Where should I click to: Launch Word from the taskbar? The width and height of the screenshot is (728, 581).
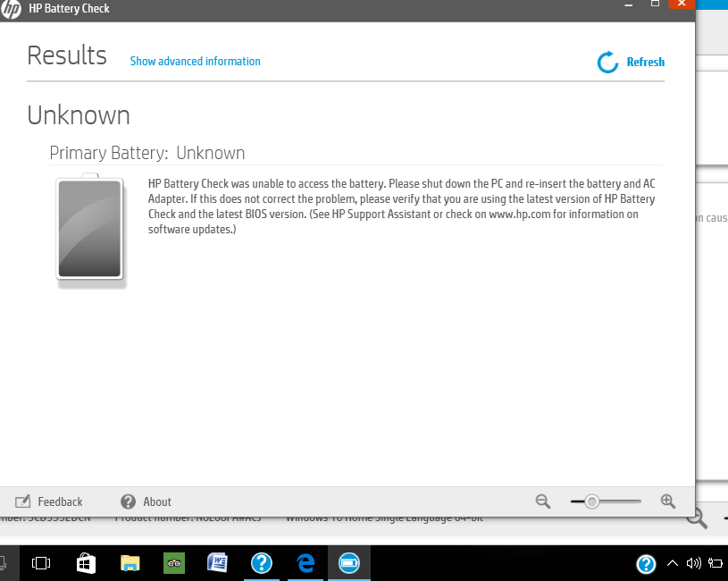pyautogui.click(x=217, y=564)
